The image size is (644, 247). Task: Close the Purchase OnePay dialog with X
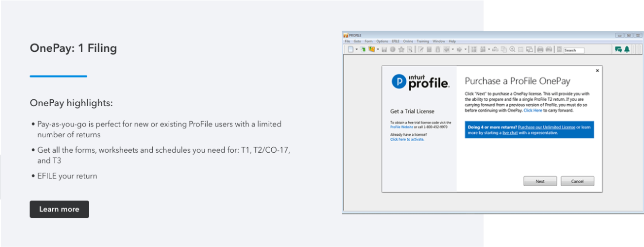[598, 71]
